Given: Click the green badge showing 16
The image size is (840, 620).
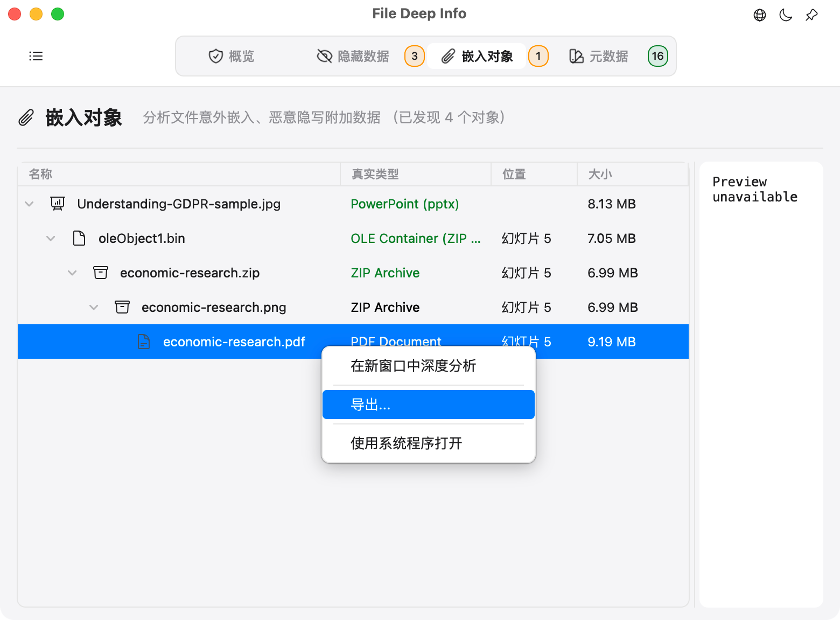Looking at the screenshot, I should click(x=658, y=56).
